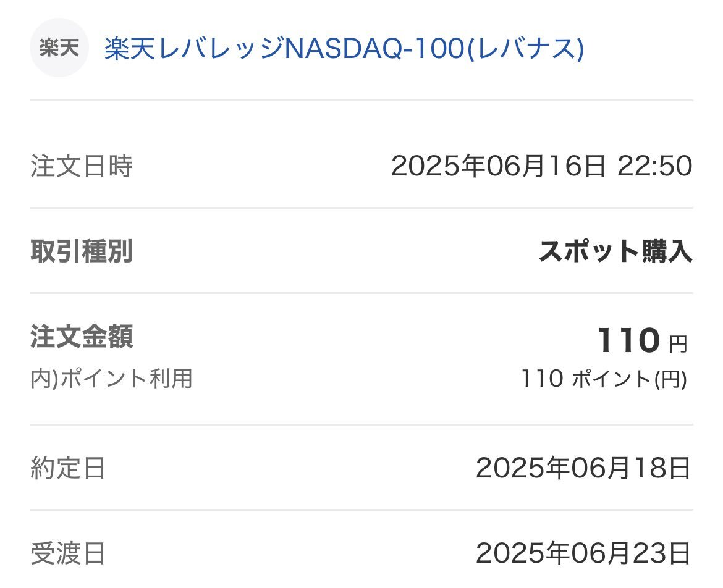Click the スポット購入 value text
723x588 pixels.
(616, 251)
